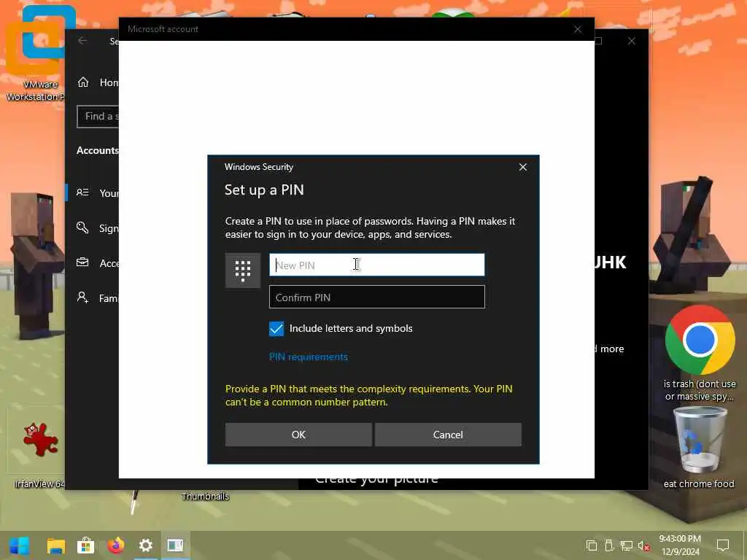Switch to Microsoft account taskbar window
The height and width of the screenshot is (560, 747).
click(x=175, y=545)
